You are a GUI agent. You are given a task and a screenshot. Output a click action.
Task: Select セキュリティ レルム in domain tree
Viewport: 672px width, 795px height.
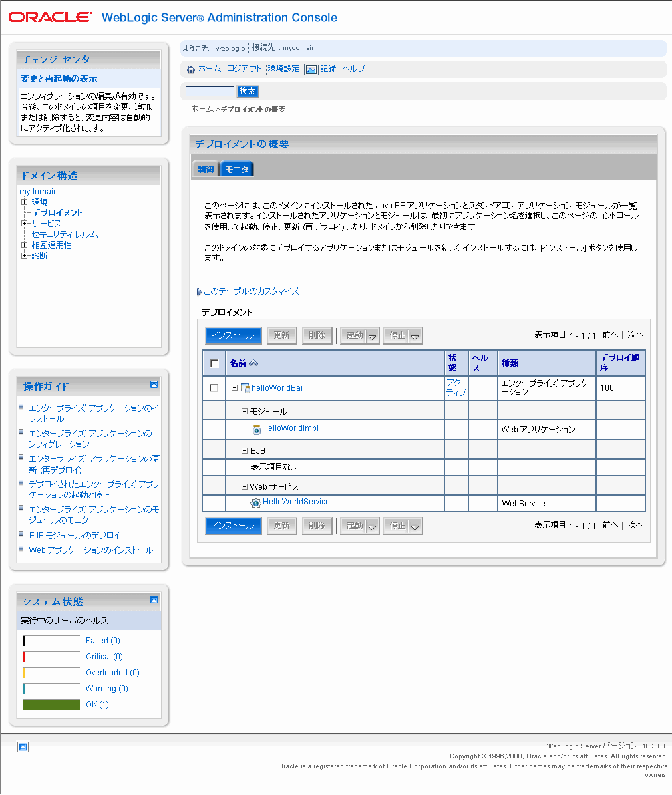click(x=64, y=234)
